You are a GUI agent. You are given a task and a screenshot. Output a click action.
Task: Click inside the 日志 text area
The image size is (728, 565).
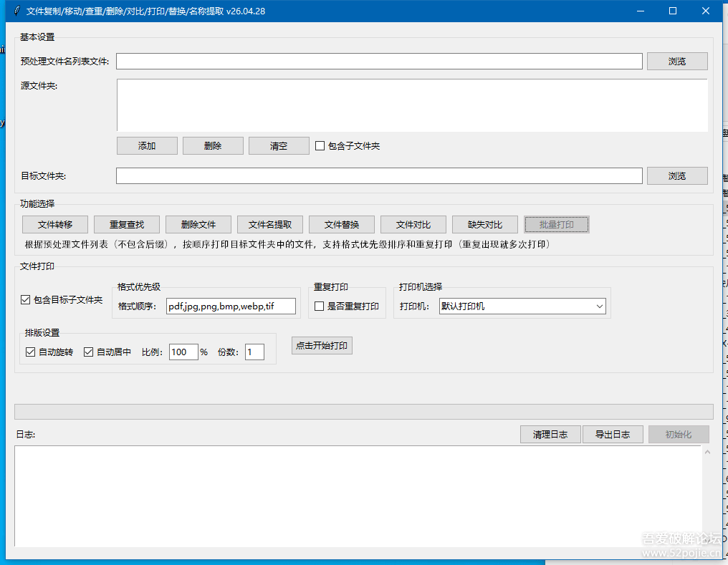[358, 496]
